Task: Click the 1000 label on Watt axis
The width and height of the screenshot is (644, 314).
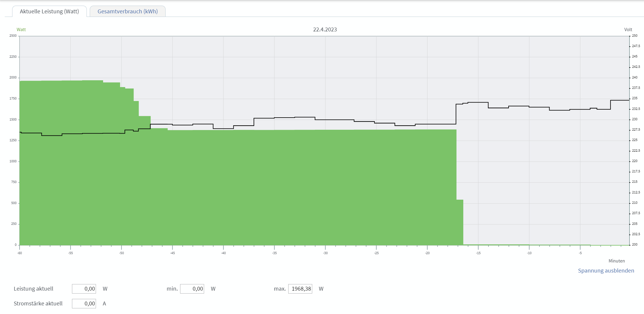Action: click(13, 161)
